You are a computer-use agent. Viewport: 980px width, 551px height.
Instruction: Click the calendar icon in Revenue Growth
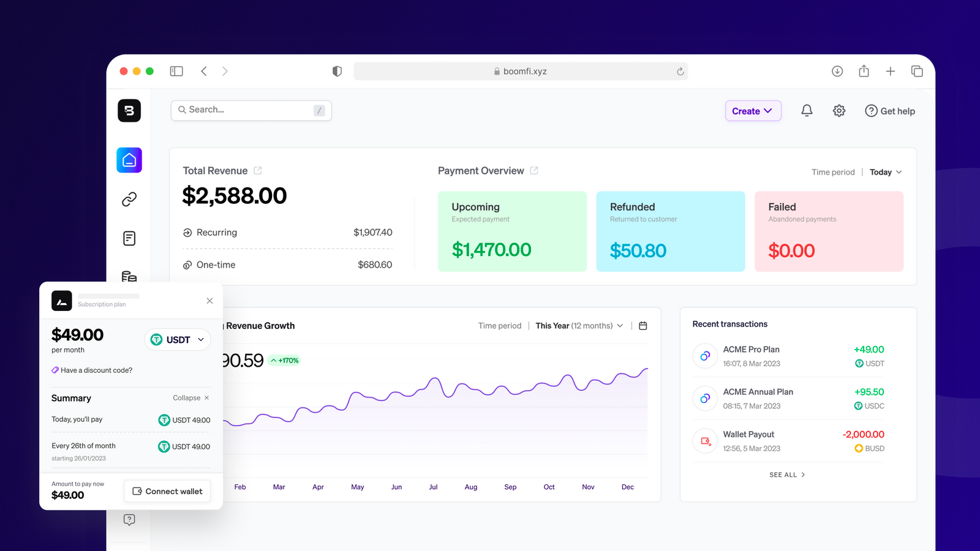pyautogui.click(x=643, y=326)
